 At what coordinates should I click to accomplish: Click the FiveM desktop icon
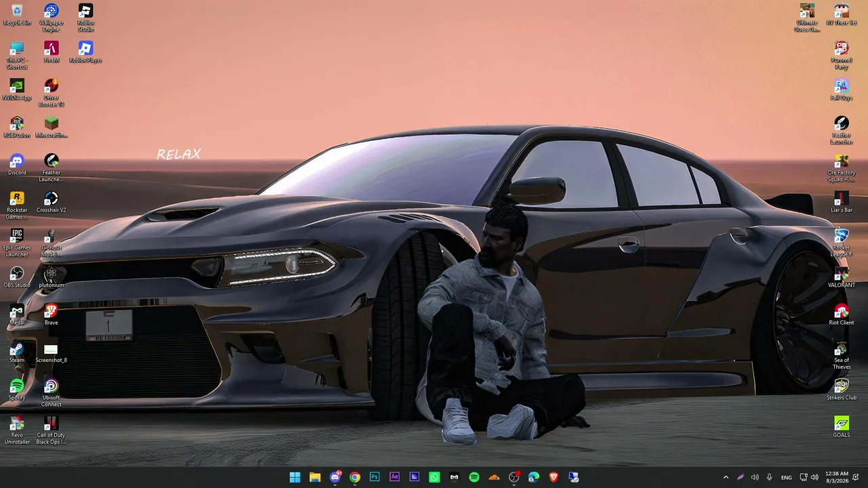click(x=52, y=52)
